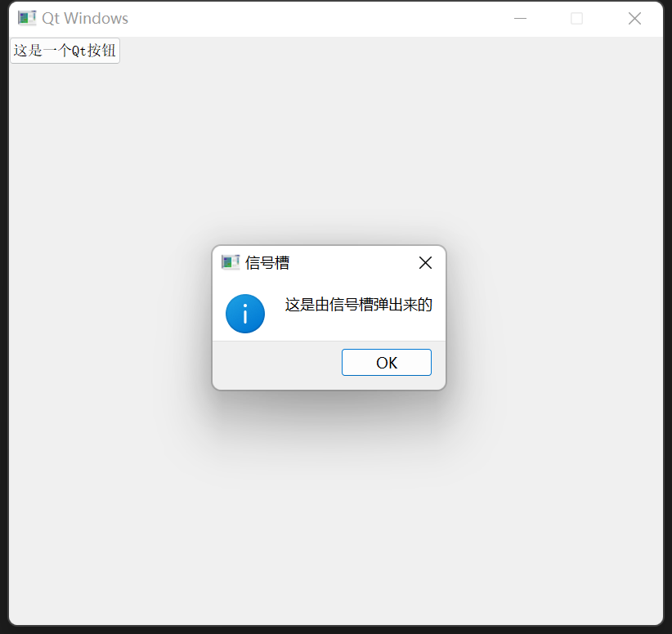Click the Qt Windows title bar app icon
The image size is (672, 634).
coord(27,18)
